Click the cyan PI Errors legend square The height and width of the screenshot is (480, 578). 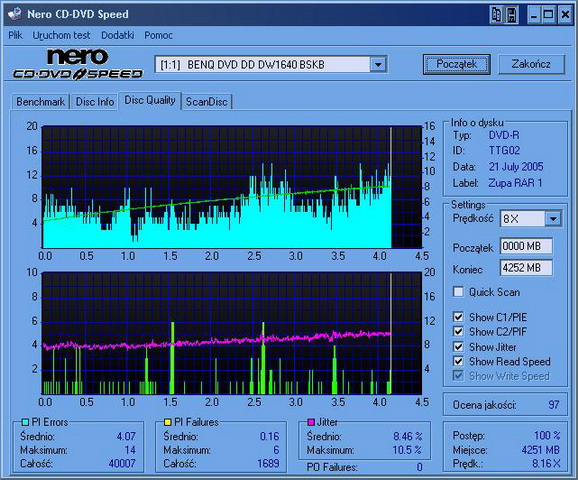(25, 422)
